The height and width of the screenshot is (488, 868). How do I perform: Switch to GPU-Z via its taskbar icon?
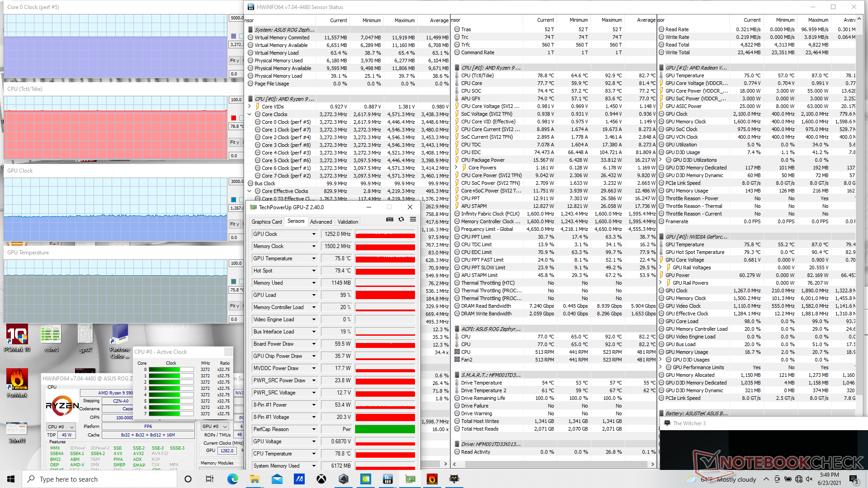coord(410,479)
